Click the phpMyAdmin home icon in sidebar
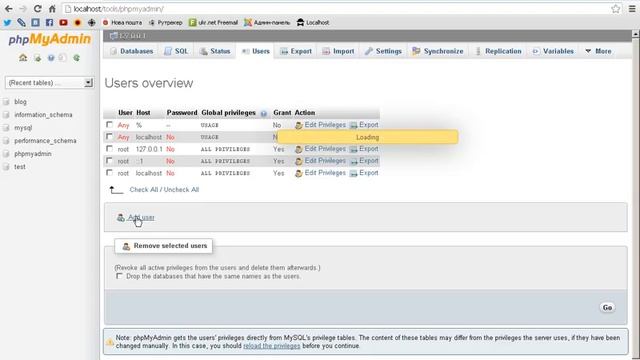This screenshot has width=640, height=360. [x=23, y=58]
